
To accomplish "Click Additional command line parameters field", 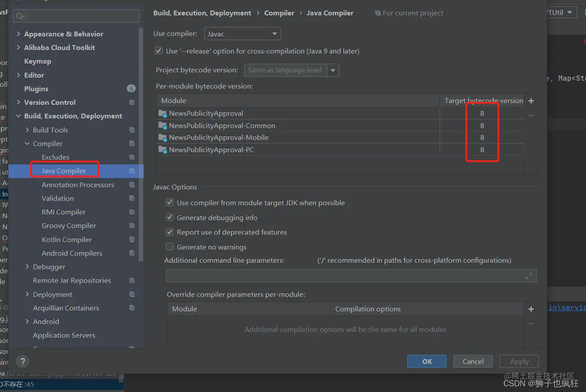I will (351, 276).
